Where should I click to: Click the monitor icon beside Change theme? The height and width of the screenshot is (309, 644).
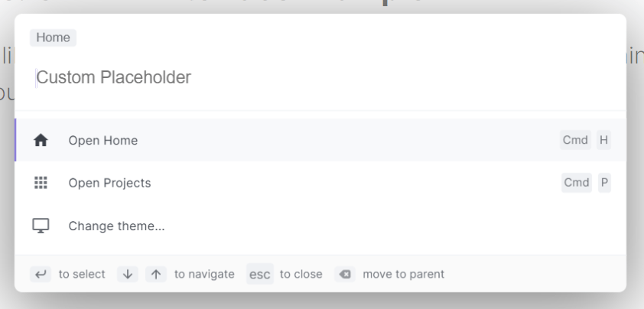tap(41, 226)
